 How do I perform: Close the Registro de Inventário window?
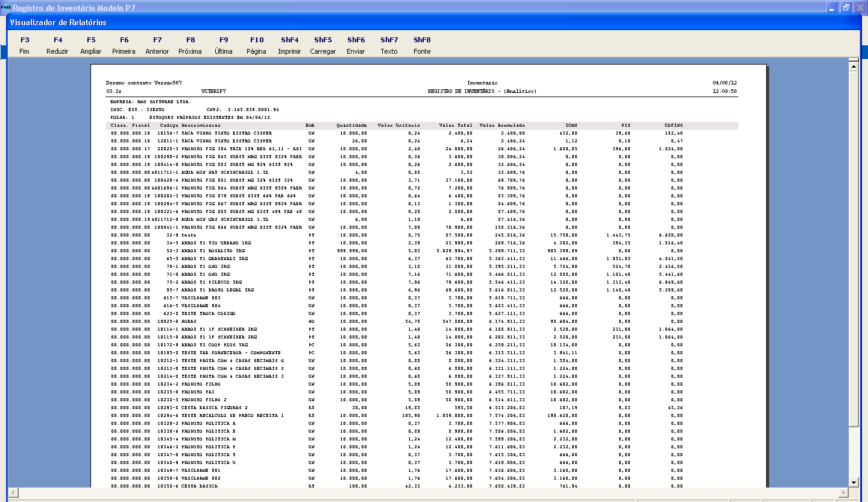point(860,8)
